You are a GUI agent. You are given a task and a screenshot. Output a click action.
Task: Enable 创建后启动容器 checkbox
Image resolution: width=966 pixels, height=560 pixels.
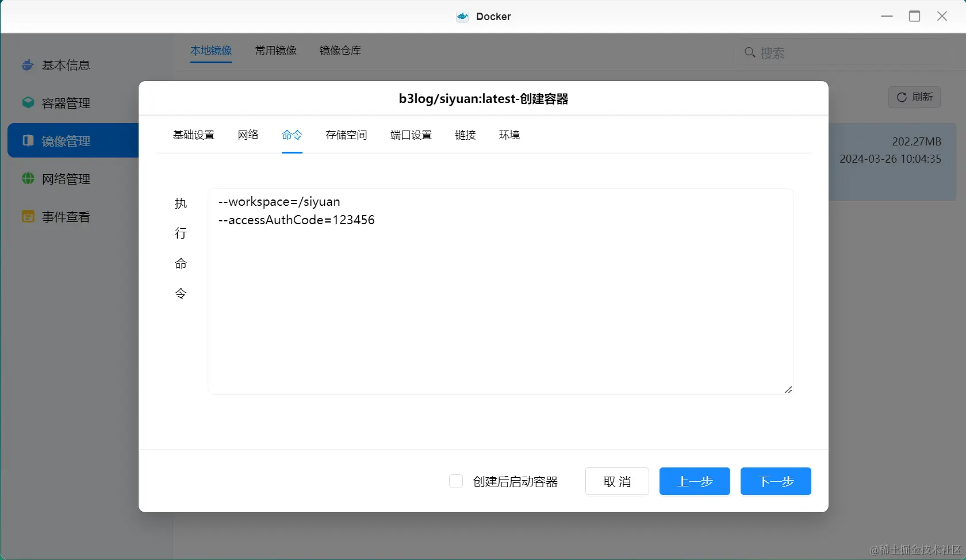click(456, 481)
